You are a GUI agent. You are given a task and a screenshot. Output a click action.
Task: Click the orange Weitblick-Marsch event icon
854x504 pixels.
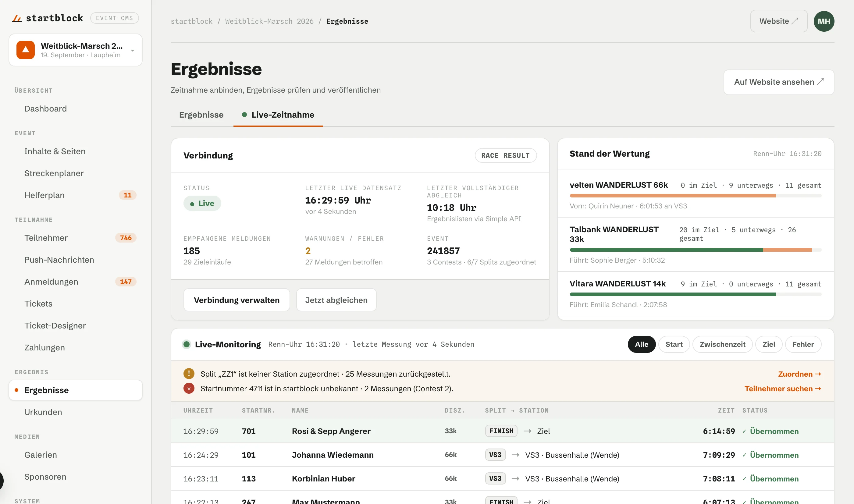(x=26, y=50)
